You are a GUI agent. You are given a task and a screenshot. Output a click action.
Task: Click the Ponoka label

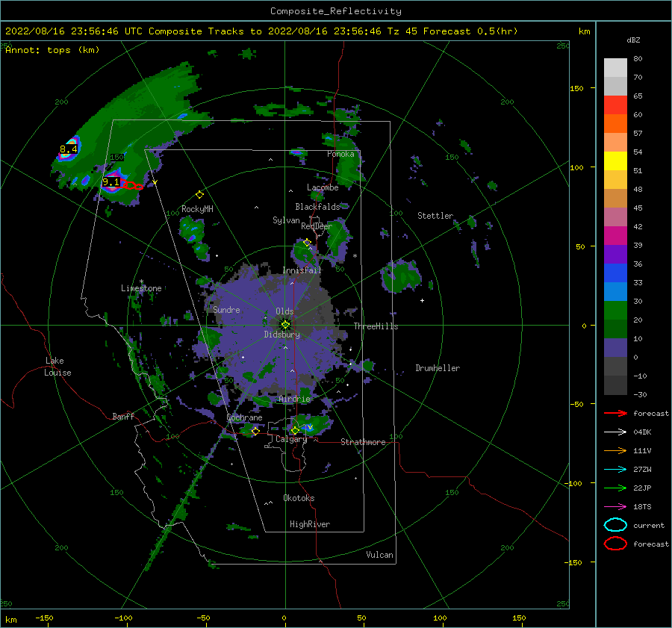pos(340,154)
